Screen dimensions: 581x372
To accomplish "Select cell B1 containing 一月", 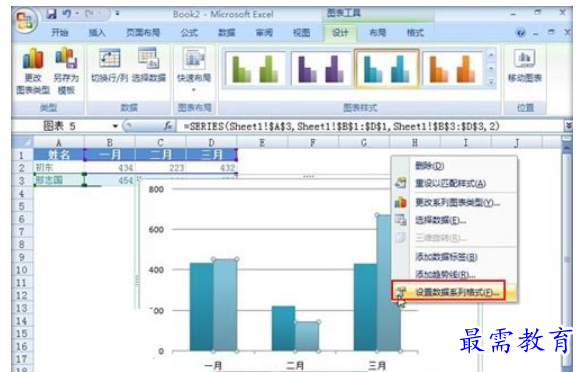I will coord(110,155).
